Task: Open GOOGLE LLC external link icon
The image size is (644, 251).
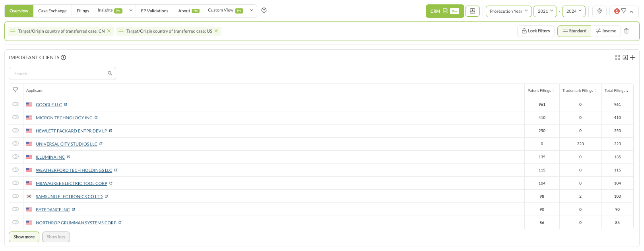Action: (x=66, y=105)
